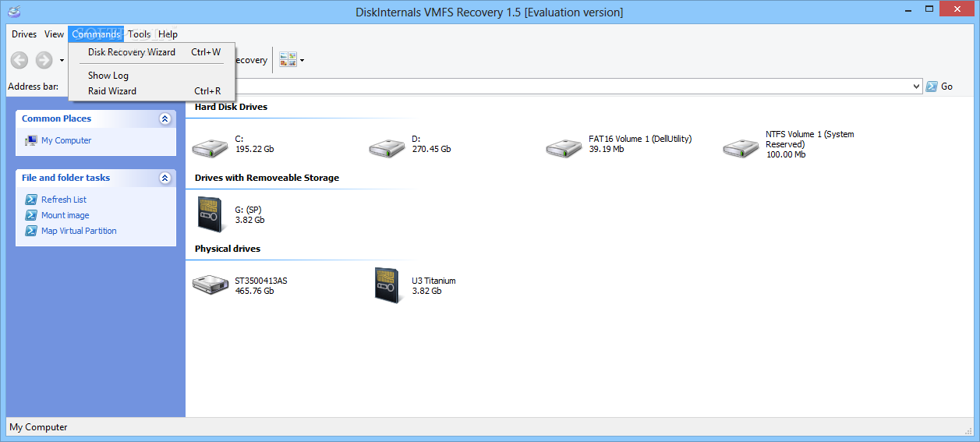Click the application icon in title bar

[x=14, y=12]
